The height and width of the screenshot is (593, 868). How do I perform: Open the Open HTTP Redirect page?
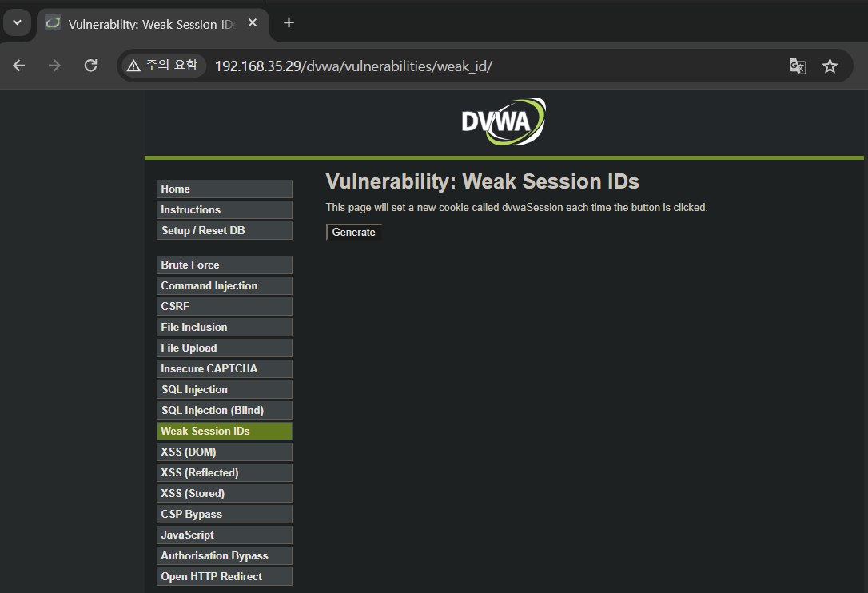tap(225, 576)
